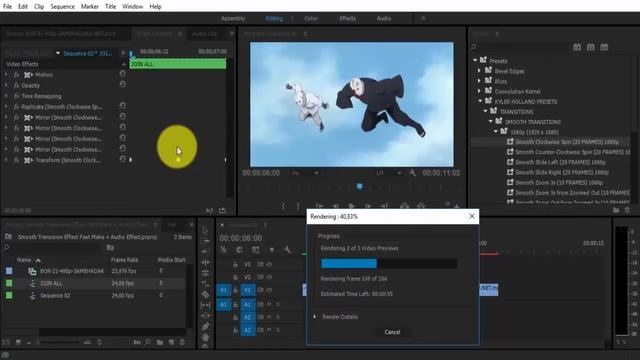This screenshot has width=640, height=360.
Task: Click the YUV effects filter icon in Effects panel
Action: pos(604,47)
